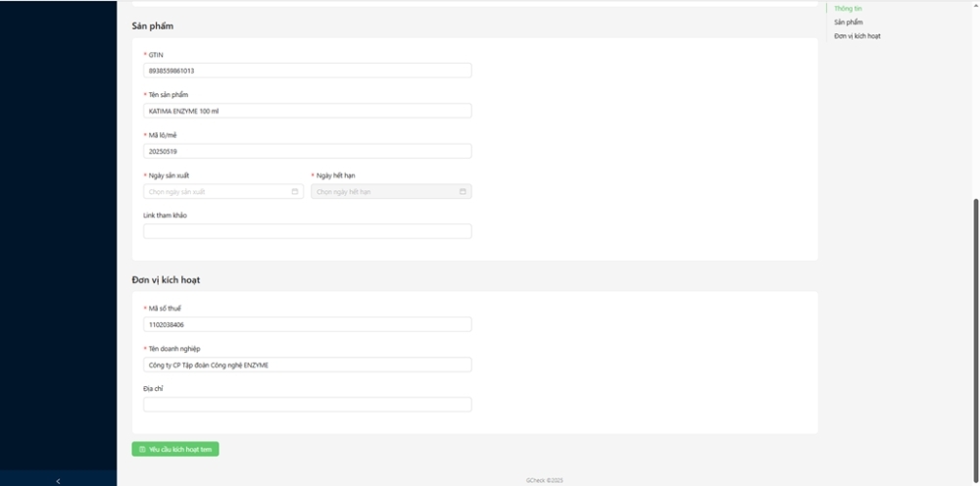Click calendar icon in Ngày hết hạn field
The height and width of the screenshot is (486, 980).
[463, 192]
